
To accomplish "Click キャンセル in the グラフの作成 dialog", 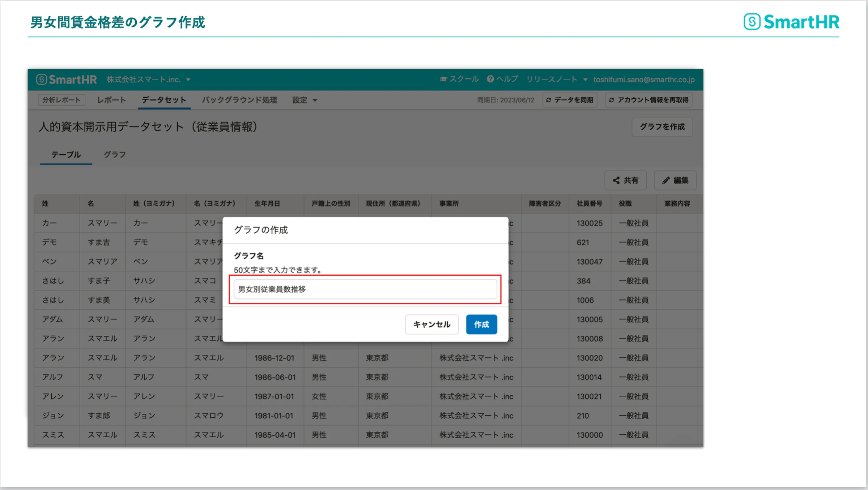I will (432, 324).
